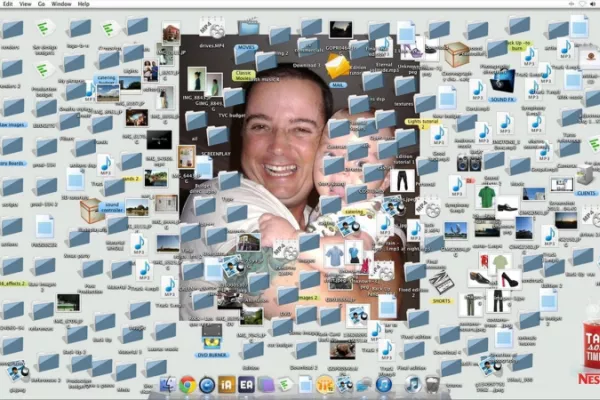Open the EA app in the Dock
The height and width of the screenshot is (400, 600).
click(x=246, y=385)
